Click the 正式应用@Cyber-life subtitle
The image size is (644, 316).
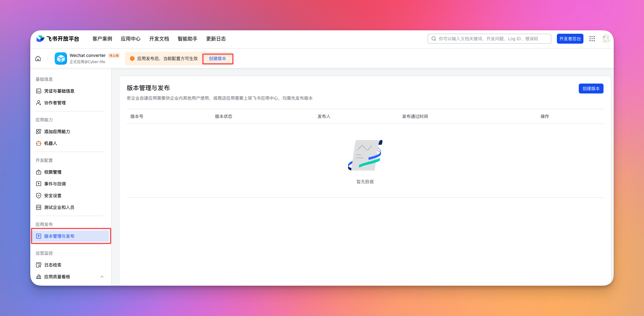coord(87,62)
